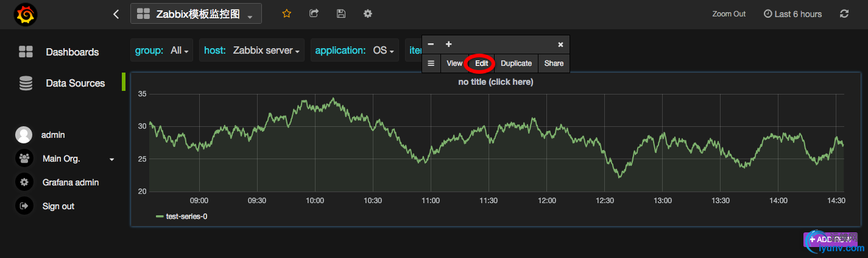The height and width of the screenshot is (258, 868).
Task: Click the graph line near 10:00
Action: click(x=315, y=108)
